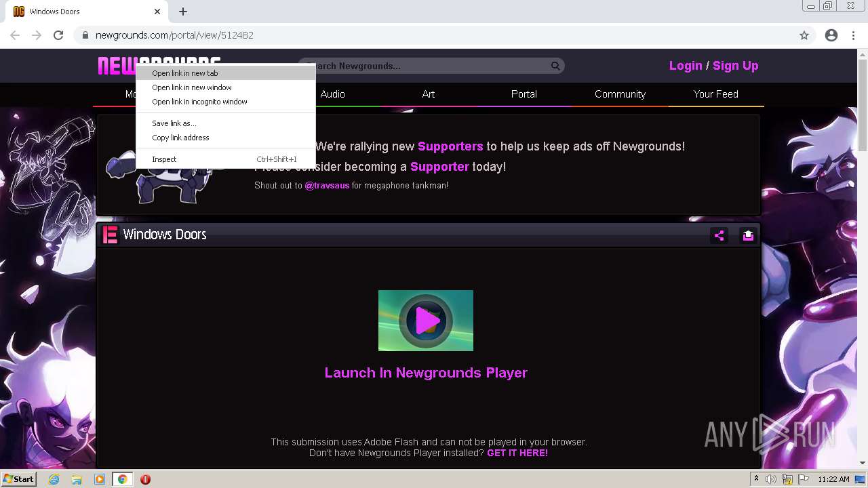Open the Chrome three-dot menu

(x=853, y=35)
